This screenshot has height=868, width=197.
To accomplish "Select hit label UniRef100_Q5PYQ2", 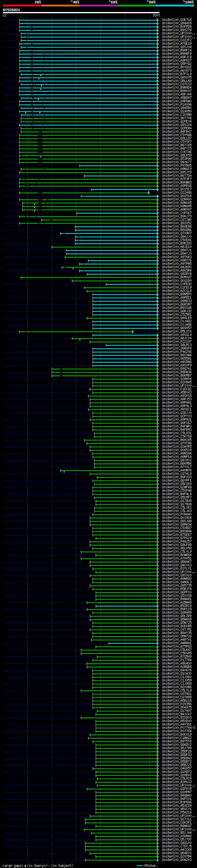I will coord(177,64).
